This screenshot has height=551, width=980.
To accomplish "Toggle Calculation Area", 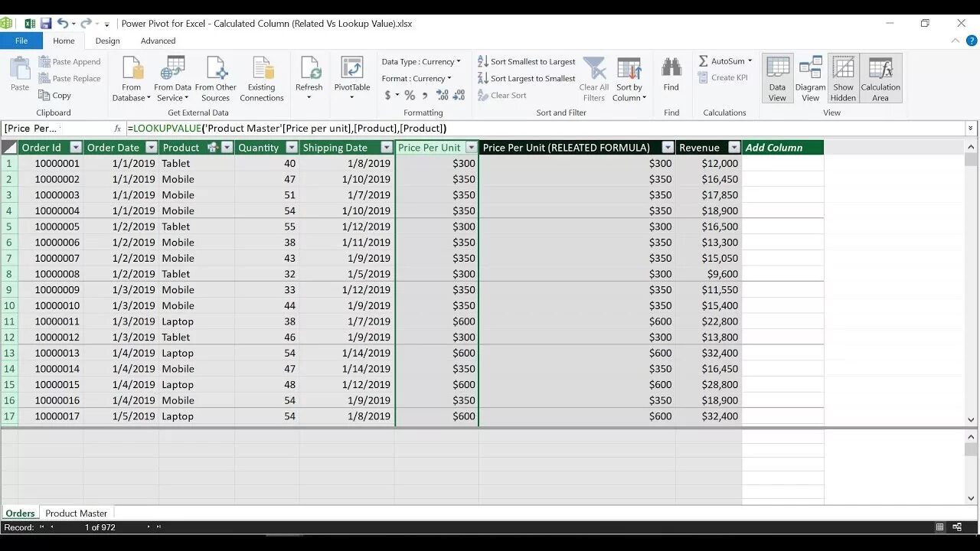I will [880, 79].
